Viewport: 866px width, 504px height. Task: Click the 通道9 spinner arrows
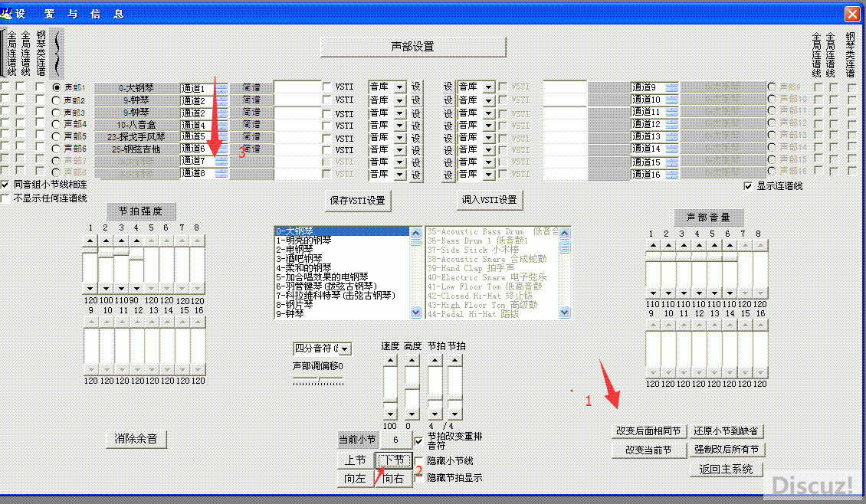[x=672, y=87]
